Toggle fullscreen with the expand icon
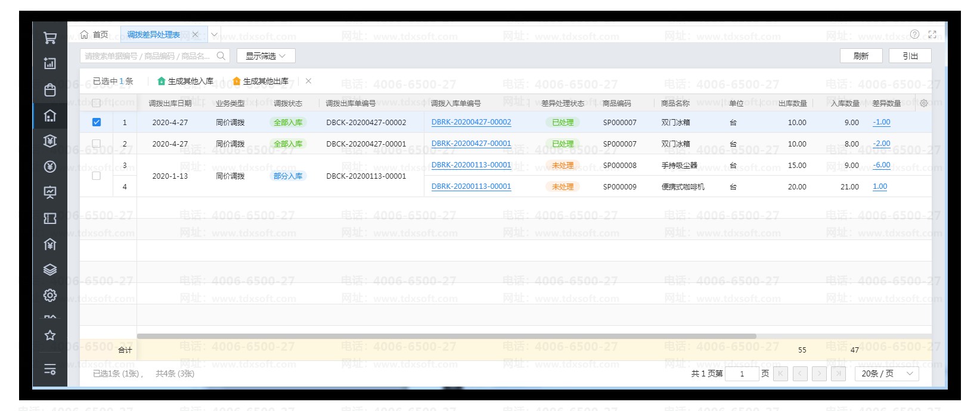The height and width of the screenshot is (411, 980). pyautogui.click(x=932, y=35)
